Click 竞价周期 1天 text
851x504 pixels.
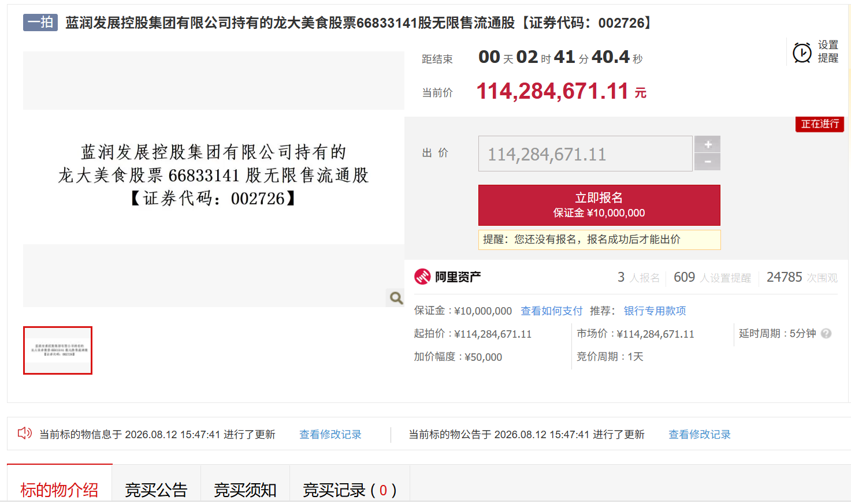[x=610, y=357]
